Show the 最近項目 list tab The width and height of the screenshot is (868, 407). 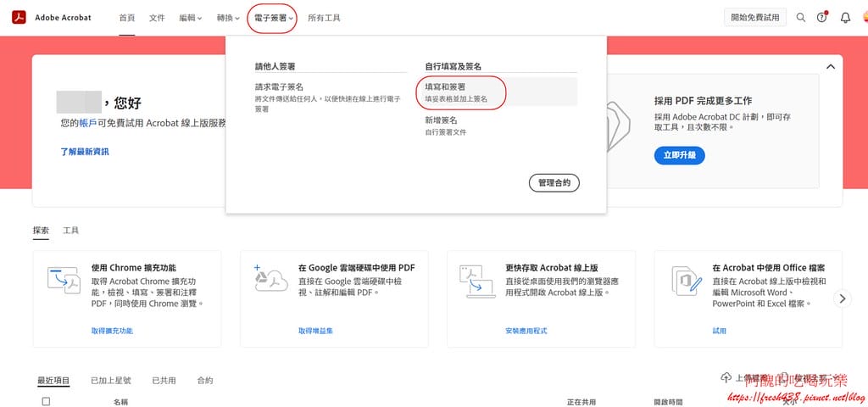point(53,381)
